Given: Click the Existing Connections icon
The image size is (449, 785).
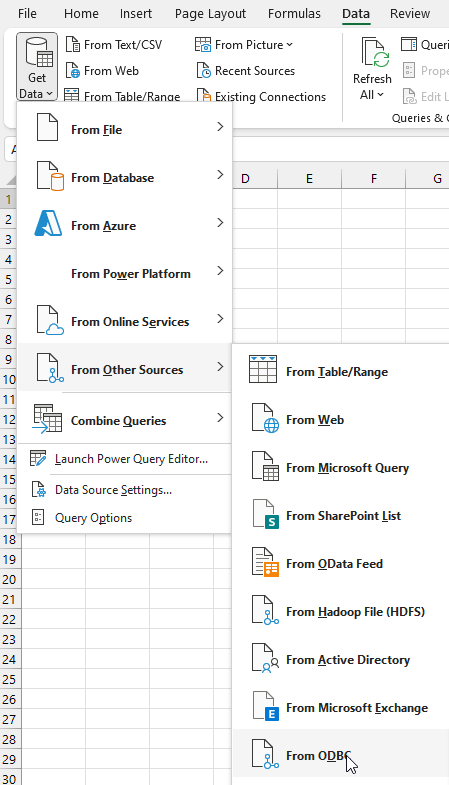Looking at the screenshot, I should tap(203, 96).
